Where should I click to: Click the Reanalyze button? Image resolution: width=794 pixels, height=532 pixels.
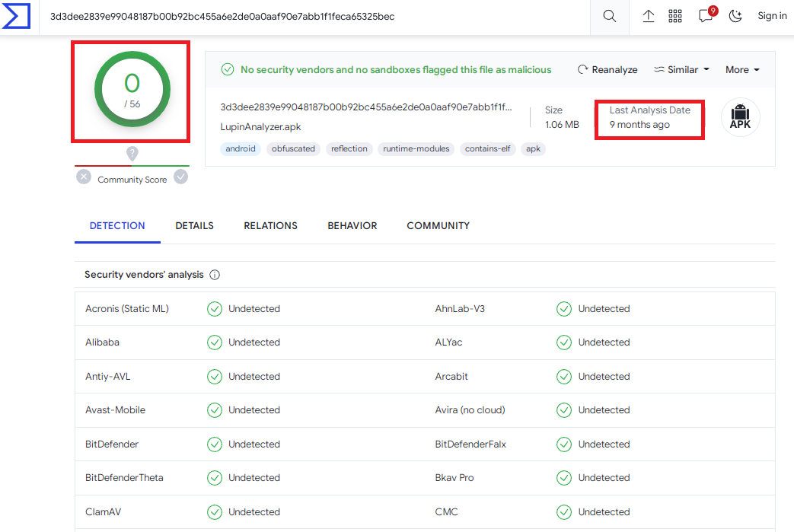click(607, 70)
